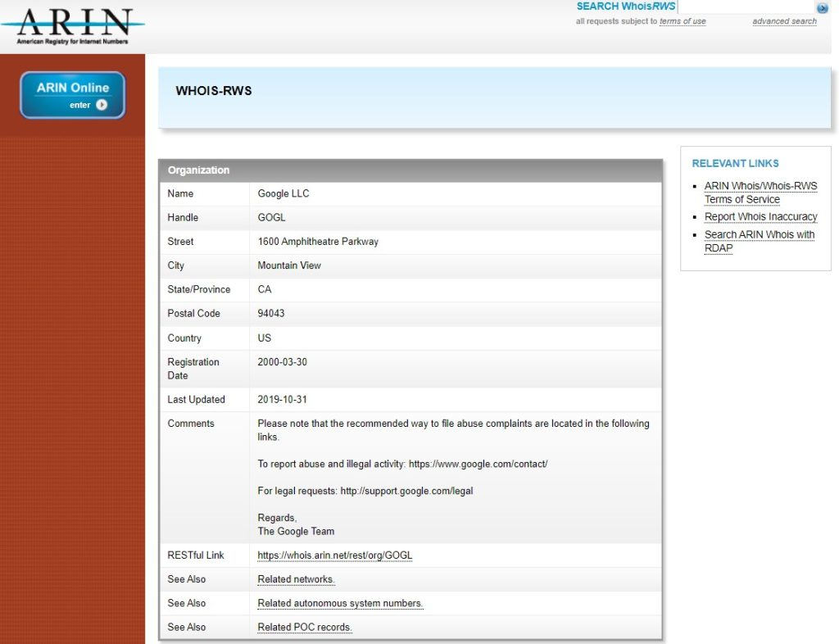Select the https://www.google.com/contact/ abuse text
The image size is (839, 644).
pyautogui.click(x=478, y=465)
